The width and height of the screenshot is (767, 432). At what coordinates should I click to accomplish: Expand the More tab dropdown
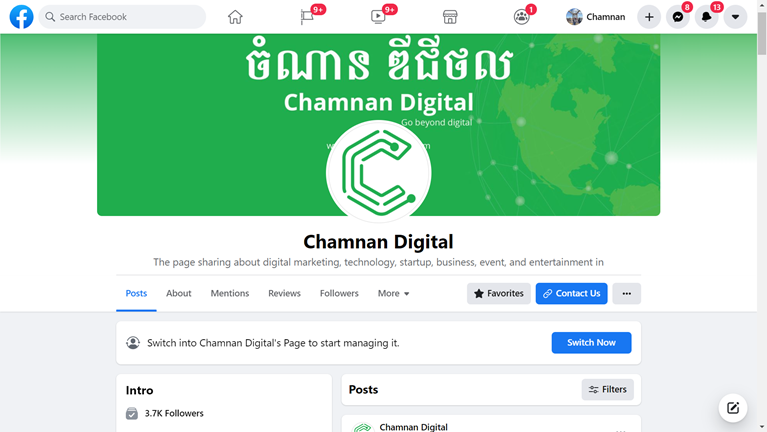click(x=393, y=293)
